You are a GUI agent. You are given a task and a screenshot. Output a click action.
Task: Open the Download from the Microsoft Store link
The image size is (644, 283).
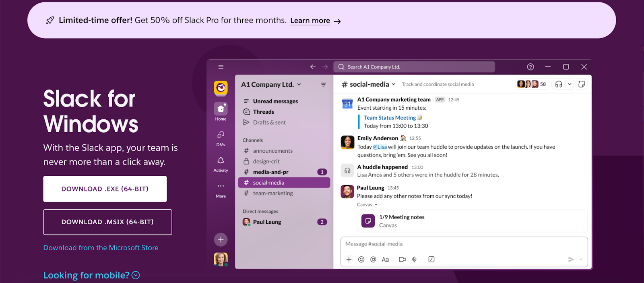click(x=101, y=248)
